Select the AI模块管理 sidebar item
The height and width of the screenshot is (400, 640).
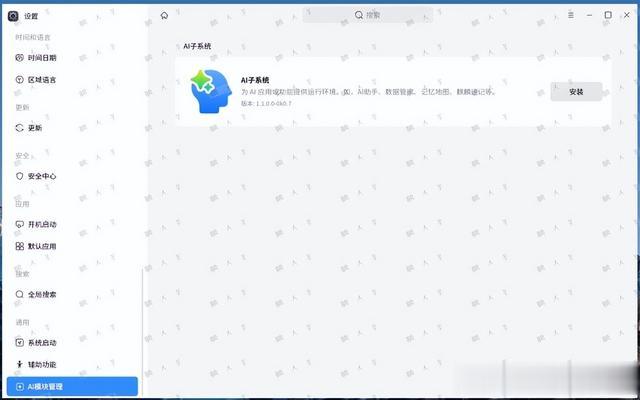72,387
